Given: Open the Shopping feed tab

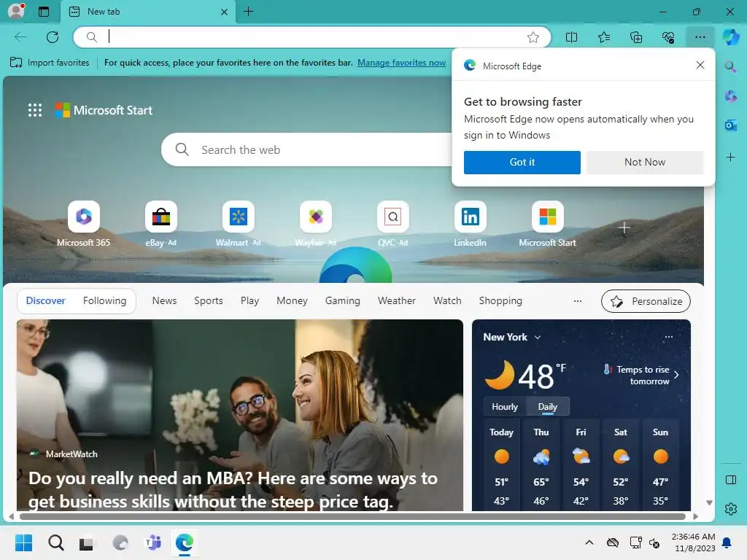Looking at the screenshot, I should tap(500, 301).
